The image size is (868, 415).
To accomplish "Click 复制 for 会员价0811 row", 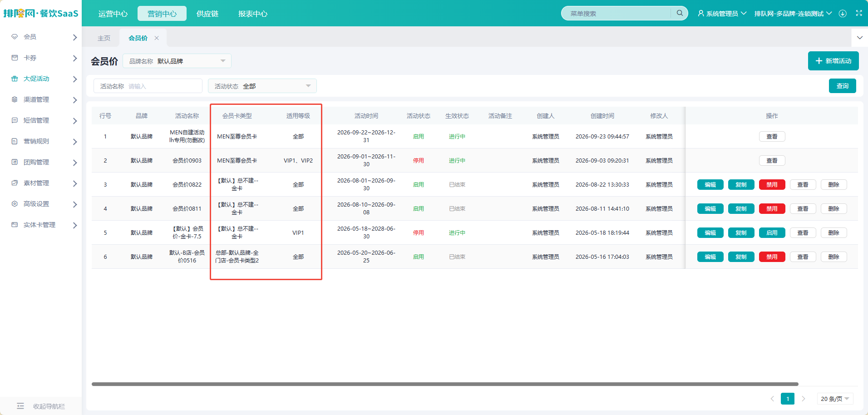I will 741,208.
